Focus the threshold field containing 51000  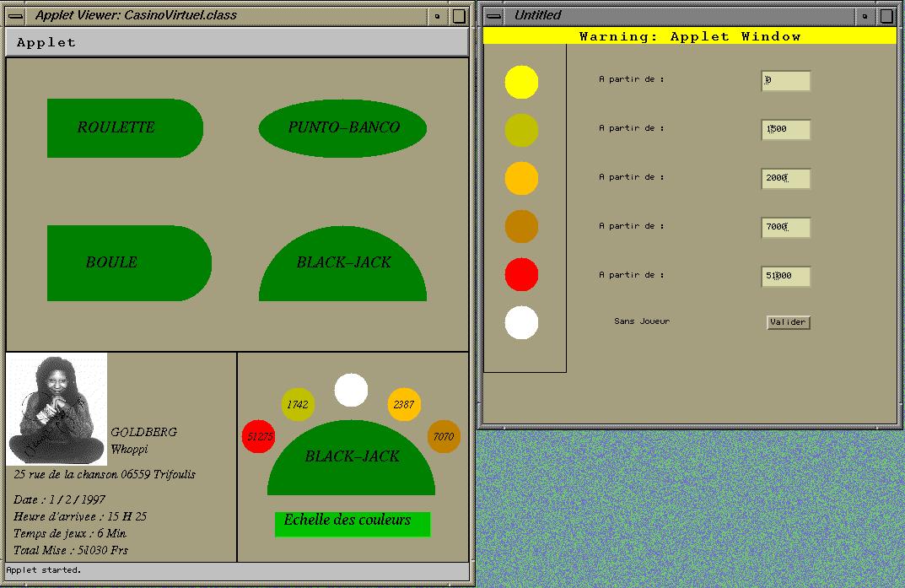tap(785, 276)
